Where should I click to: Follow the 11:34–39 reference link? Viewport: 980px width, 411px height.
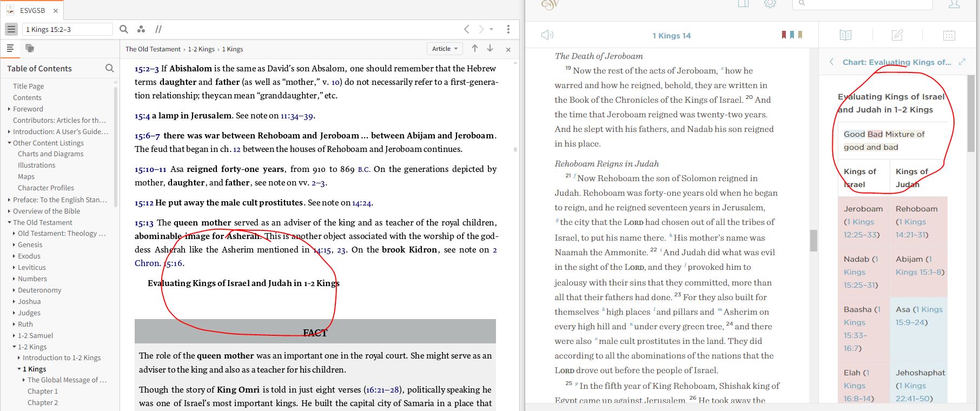(297, 116)
